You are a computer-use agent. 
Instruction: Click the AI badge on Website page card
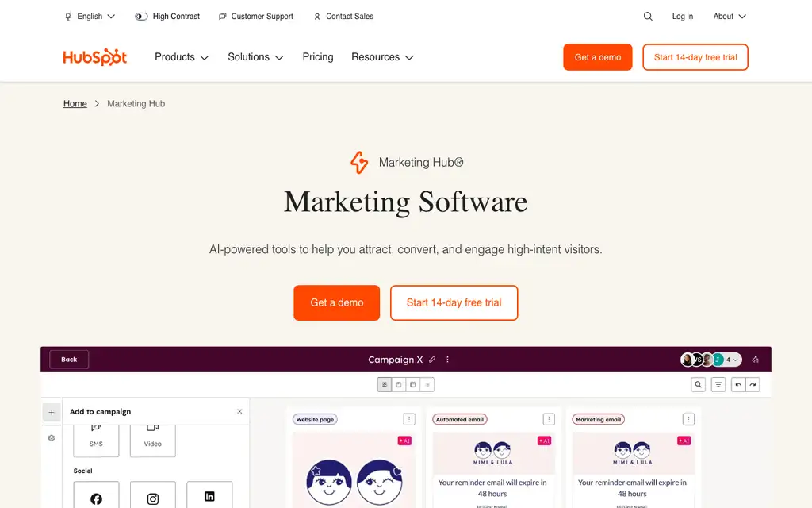[x=404, y=441]
